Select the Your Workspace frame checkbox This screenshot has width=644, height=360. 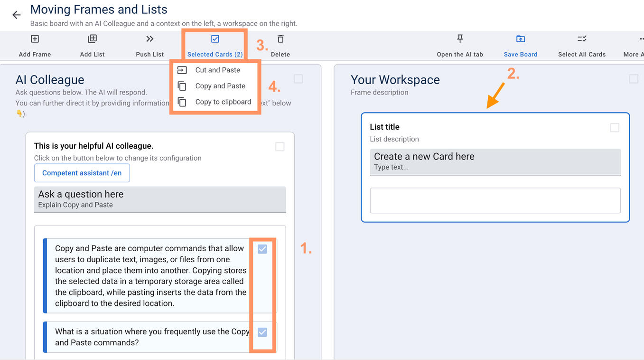[x=634, y=79]
